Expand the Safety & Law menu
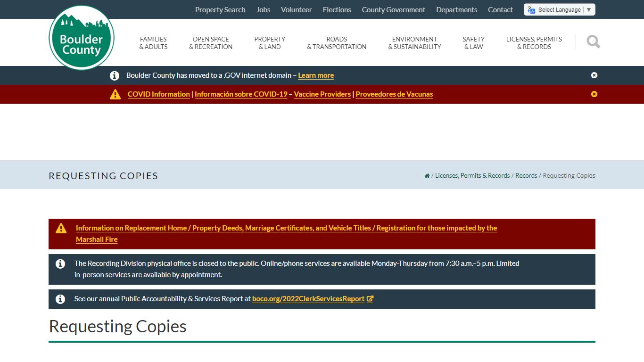644x362 pixels. click(473, 43)
